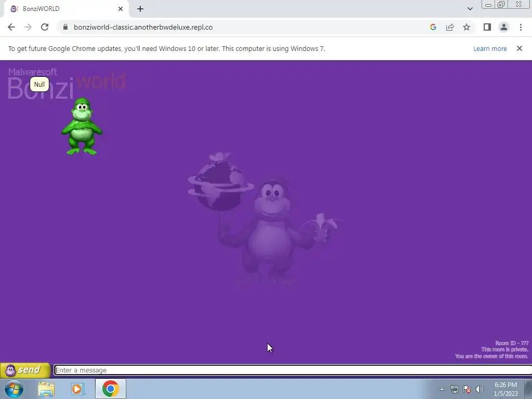Image resolution: width=532 pixels, height=399 pixels.
Task: Go forward with the forward arrow
Action: [x=28, y=27]
